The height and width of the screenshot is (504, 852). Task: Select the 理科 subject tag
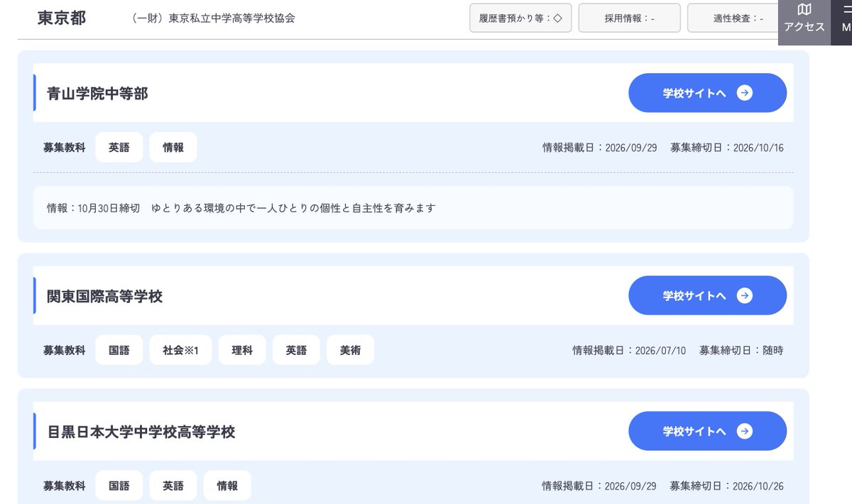(x=242, y=350)
